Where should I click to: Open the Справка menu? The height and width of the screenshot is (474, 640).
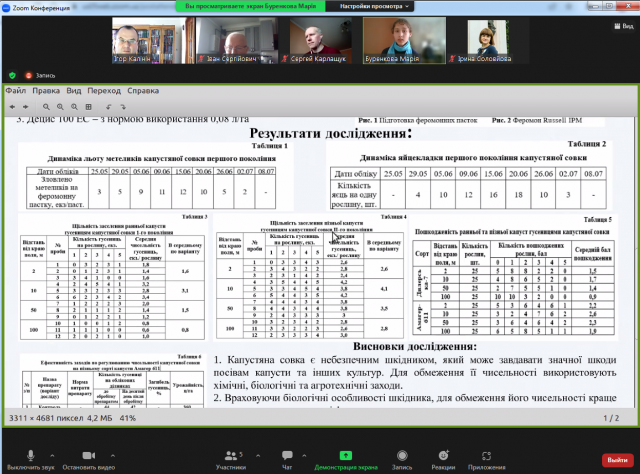pyautogui.click(x=143, y=91)
